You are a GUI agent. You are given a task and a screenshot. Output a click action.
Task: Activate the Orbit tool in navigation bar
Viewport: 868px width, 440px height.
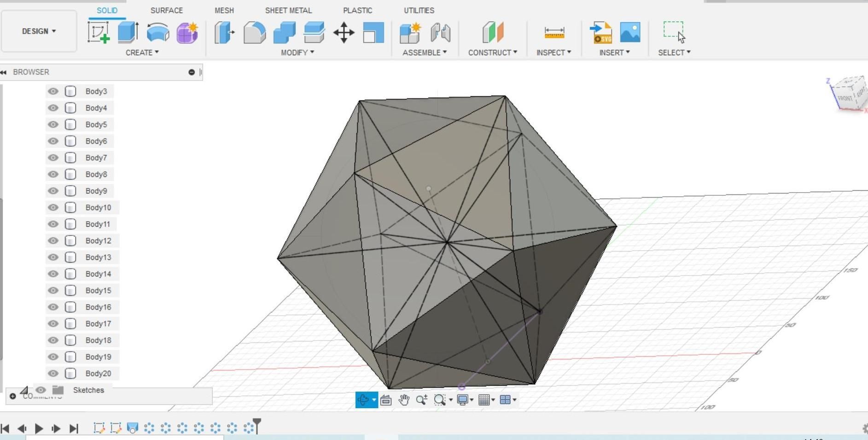[364, 399]
